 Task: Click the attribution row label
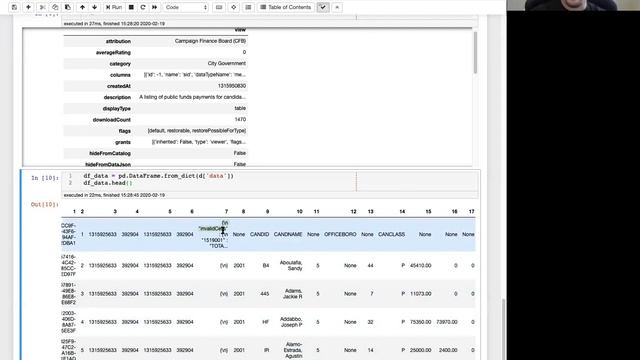pos(118,41)
